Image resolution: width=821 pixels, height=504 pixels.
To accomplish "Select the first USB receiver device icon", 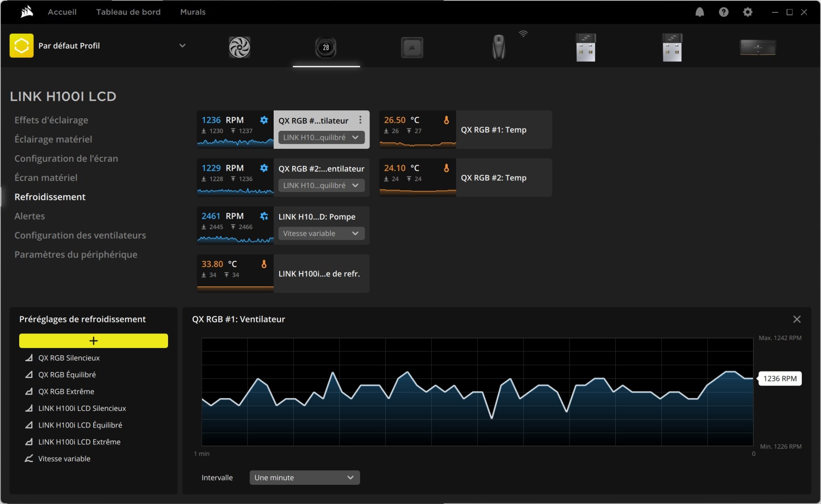I will point(586,47).
